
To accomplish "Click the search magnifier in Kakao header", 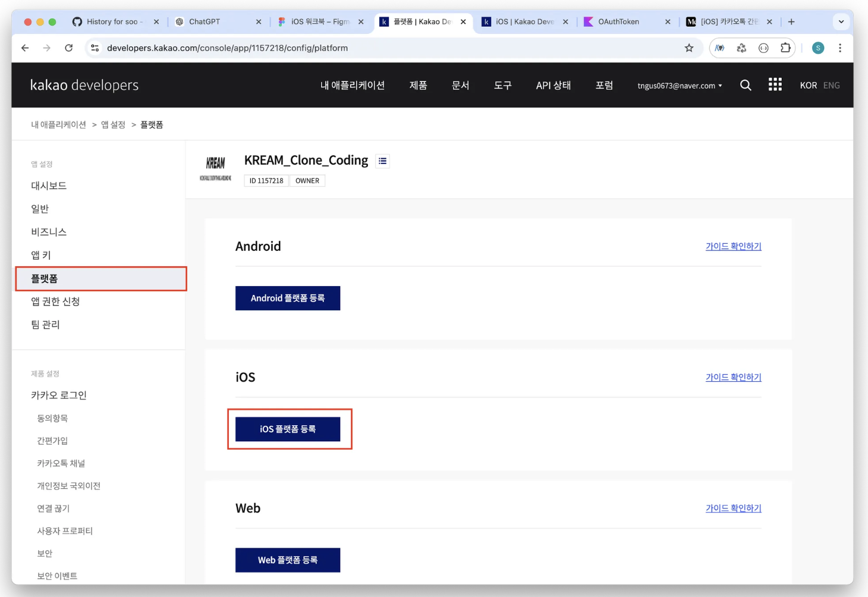I will pos(746,85).
